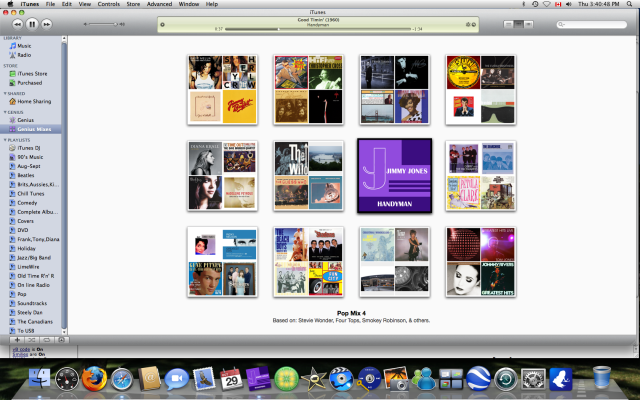Show or hide the artwork viewer

(x=61, y=340)
